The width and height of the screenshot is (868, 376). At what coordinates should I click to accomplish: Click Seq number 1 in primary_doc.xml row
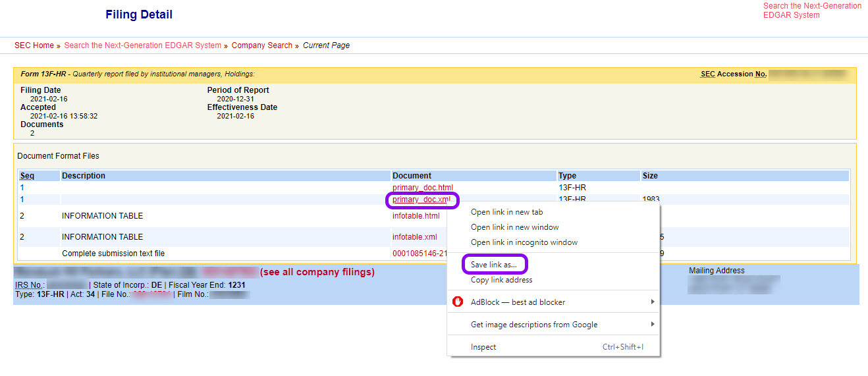(22, 200)
